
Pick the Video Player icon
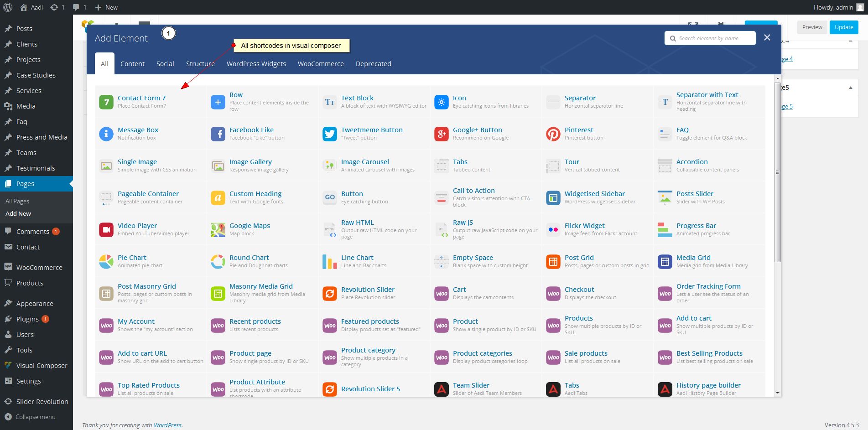tap(106, 229)
